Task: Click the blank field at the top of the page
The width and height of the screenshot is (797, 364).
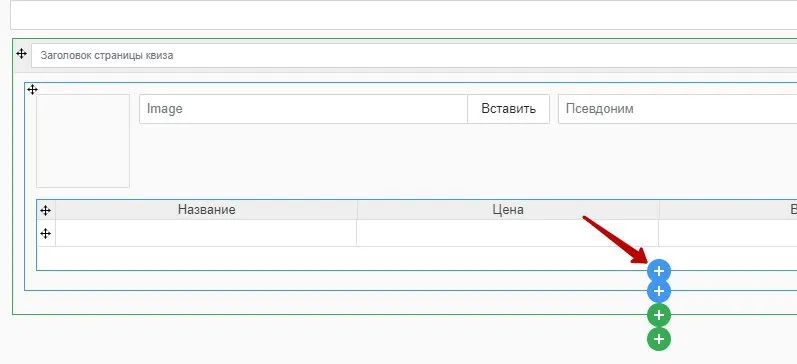Action: coord(404,15)
